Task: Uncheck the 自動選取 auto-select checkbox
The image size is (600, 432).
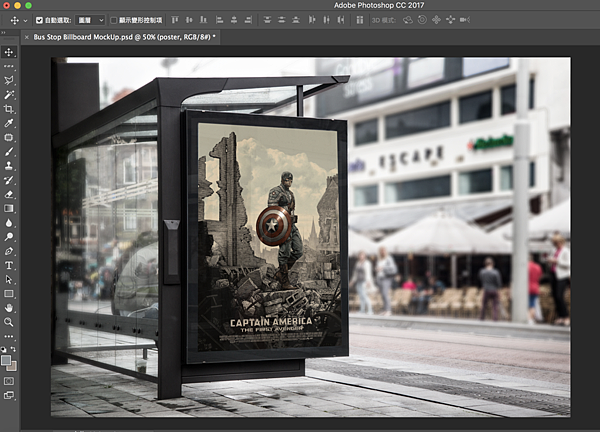Action: (x=39, y=20)
